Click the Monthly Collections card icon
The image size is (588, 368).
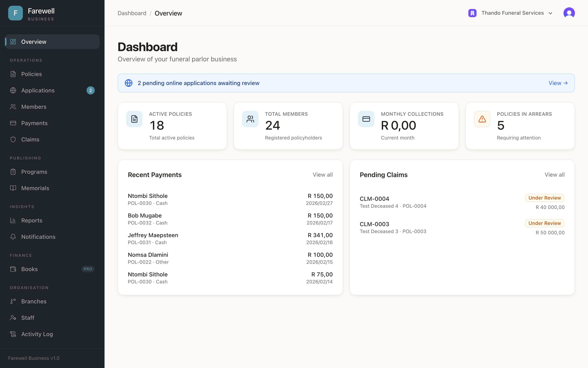(366, 119)
